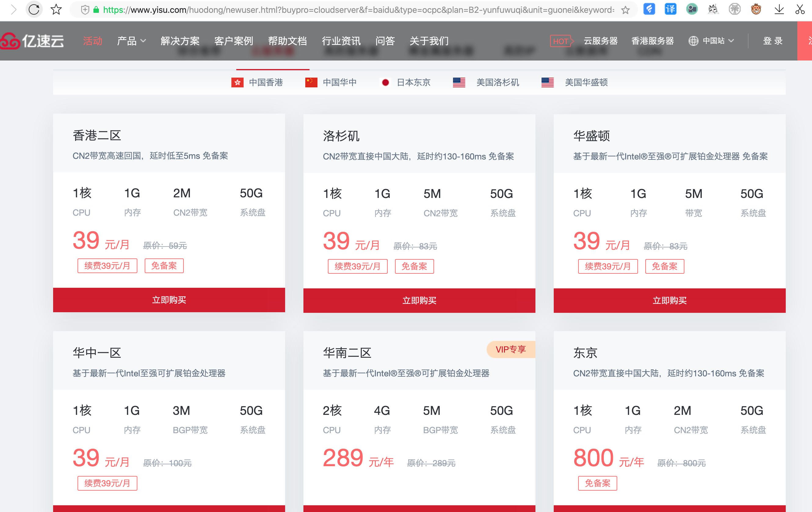Image resolution: width=812 pixels, height=512 pixels.
Task: Expand the 中国站 region dropdown
Action: (x=718, y=41)
